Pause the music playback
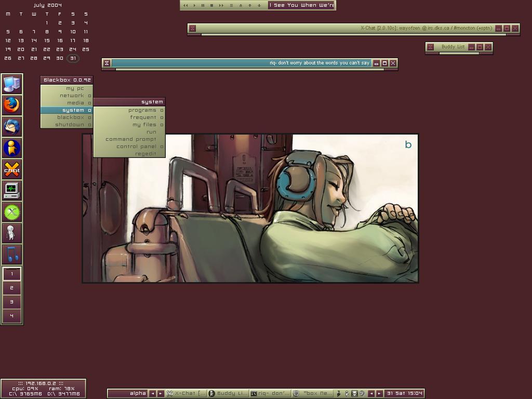This screenshot has height=399, width=532. point(203,5)
